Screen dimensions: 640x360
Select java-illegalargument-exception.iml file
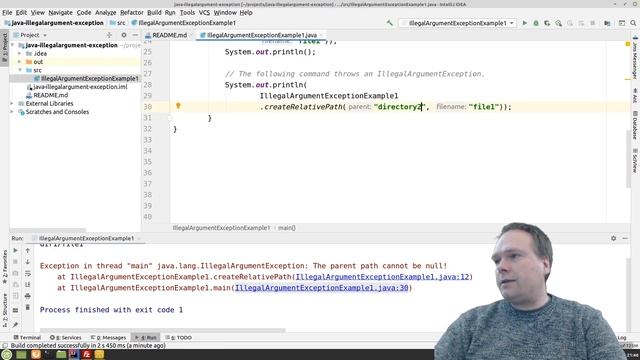point(80,87)
